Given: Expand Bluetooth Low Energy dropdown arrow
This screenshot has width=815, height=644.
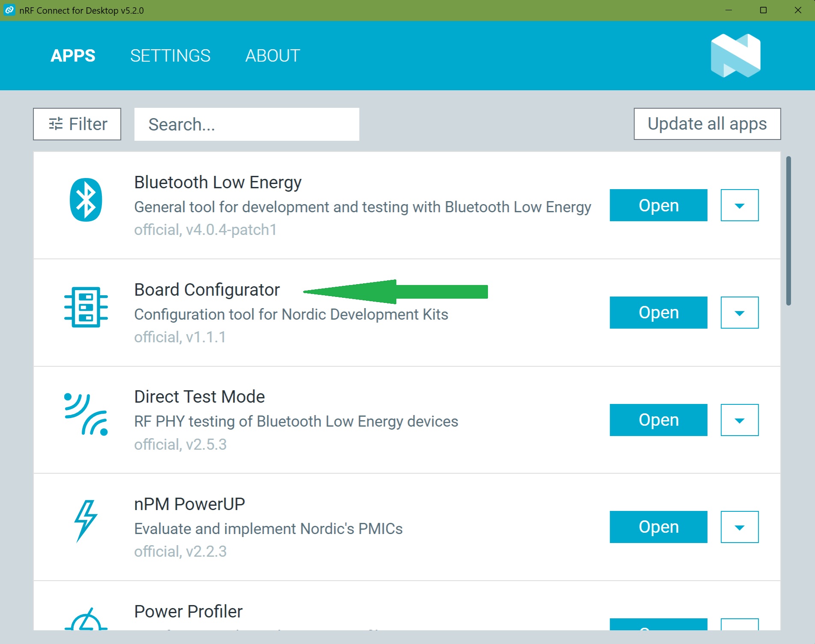Looking at the screenshot, I should point(739,205).
